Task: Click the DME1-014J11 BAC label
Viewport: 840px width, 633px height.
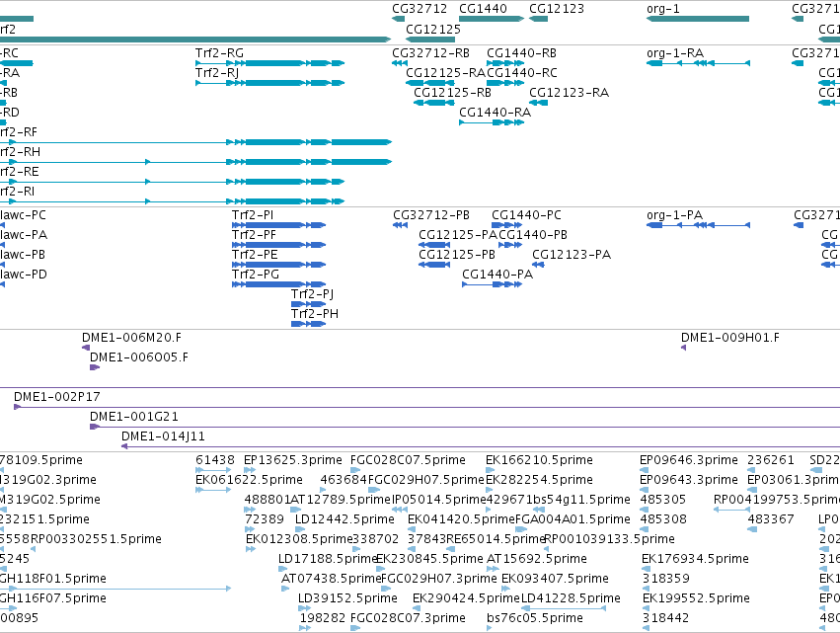Action: point(163,436)
